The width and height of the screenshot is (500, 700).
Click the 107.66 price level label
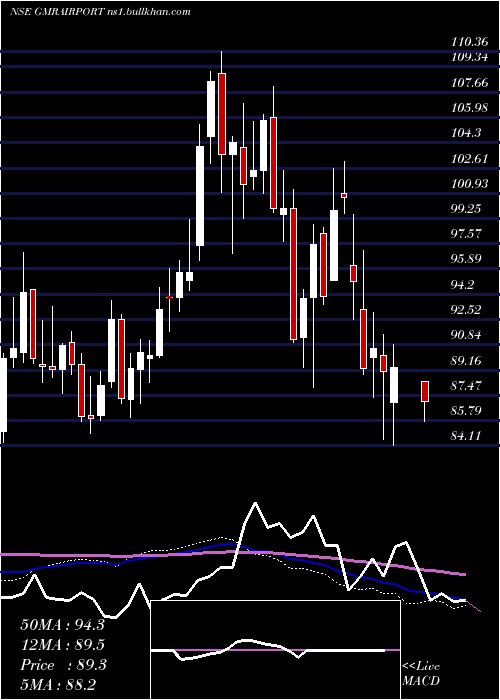pyautogui.click(x=470, y=83)
